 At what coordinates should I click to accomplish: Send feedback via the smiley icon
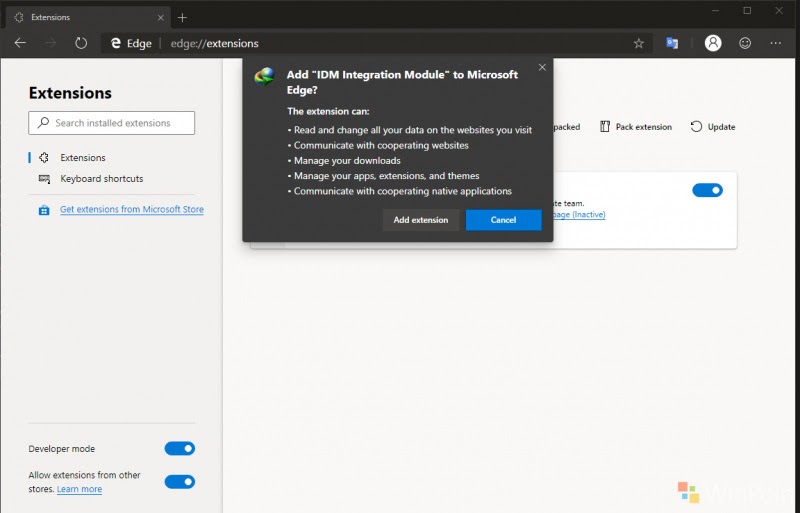745,43
